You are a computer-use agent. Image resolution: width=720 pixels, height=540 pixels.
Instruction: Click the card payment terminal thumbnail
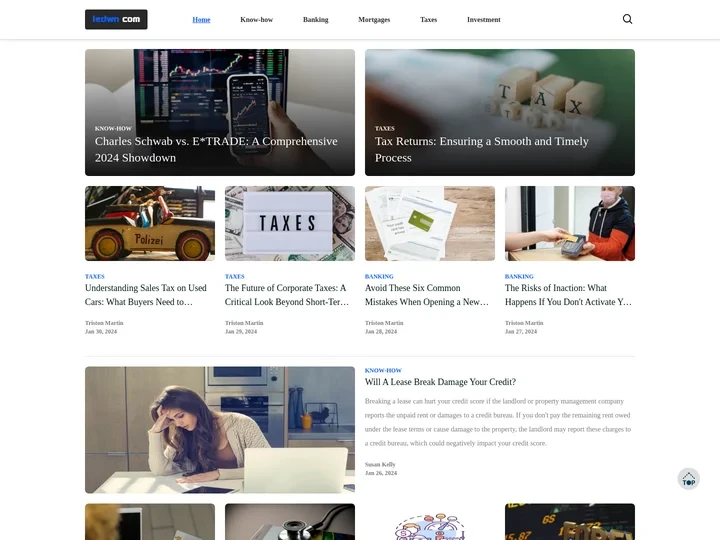570,223
